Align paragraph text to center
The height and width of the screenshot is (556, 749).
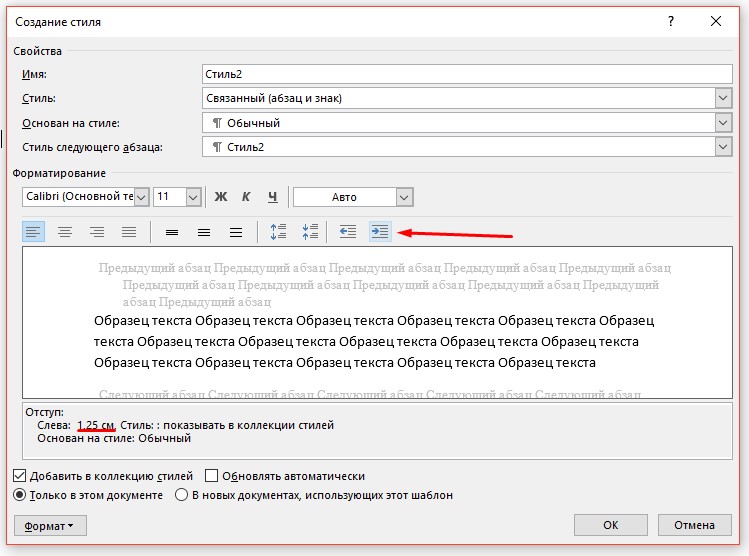pos(65,232)
